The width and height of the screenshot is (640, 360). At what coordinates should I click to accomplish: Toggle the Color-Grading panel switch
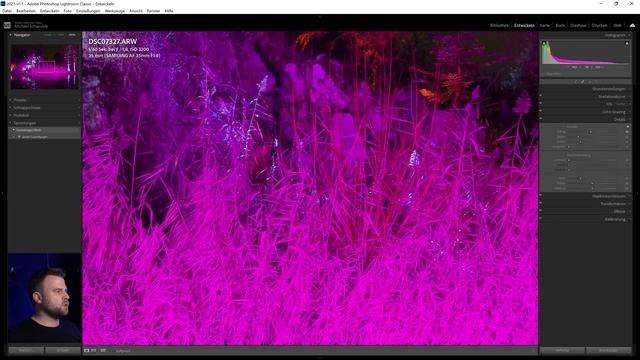point(541,111)
